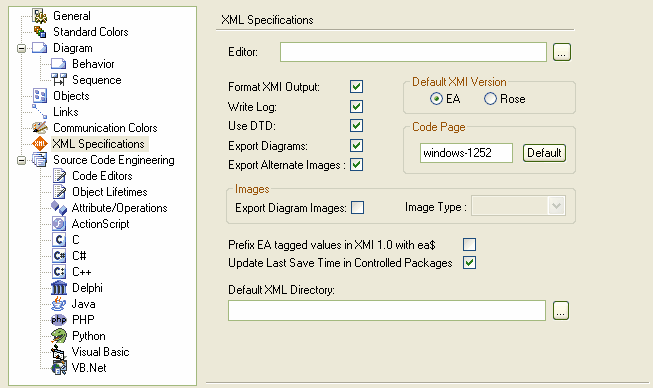Check Prefix EA tagged values checkbox
The image size is (653, 388).
point(469,244)
